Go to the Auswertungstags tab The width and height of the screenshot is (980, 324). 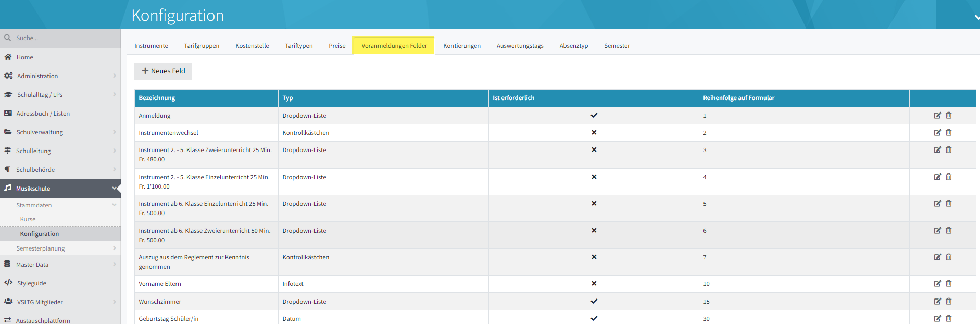pos(520,46)
